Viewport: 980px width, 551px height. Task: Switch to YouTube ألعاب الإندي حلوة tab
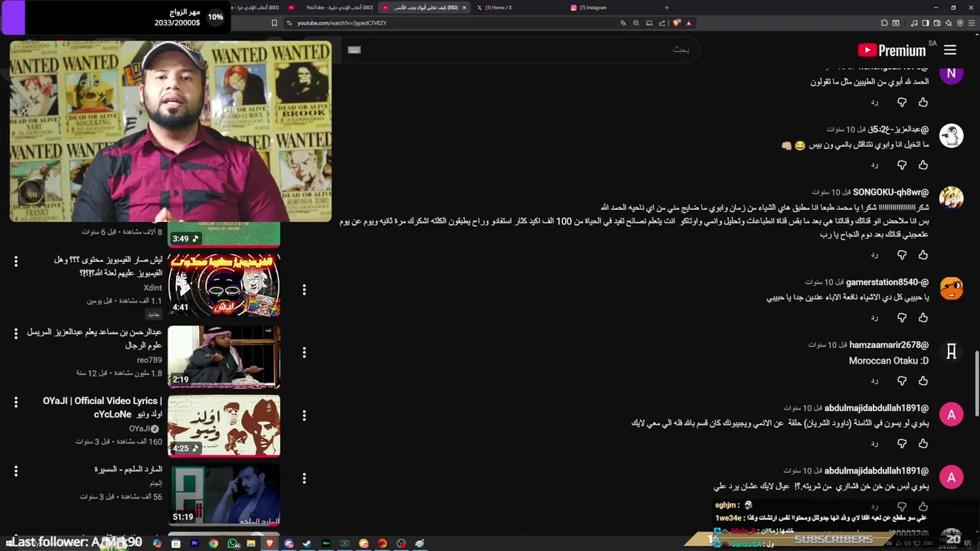click(x=329, y=8)
